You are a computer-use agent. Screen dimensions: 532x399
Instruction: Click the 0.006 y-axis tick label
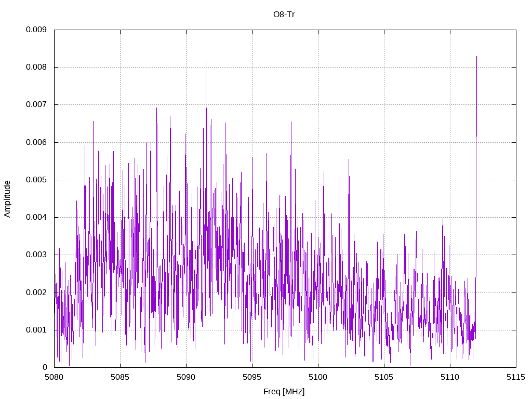click(36, 142)
